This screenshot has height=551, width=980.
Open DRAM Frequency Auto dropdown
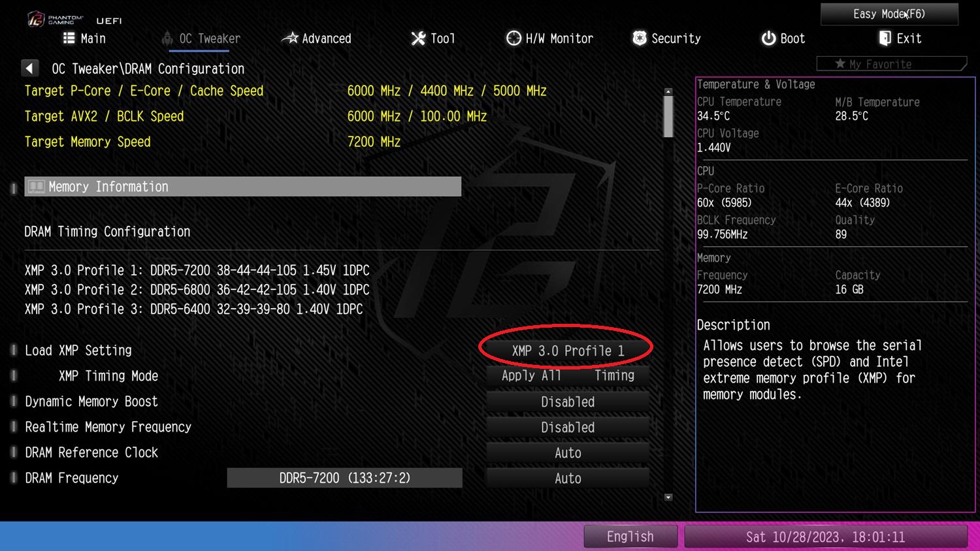(x=568, y=479)
